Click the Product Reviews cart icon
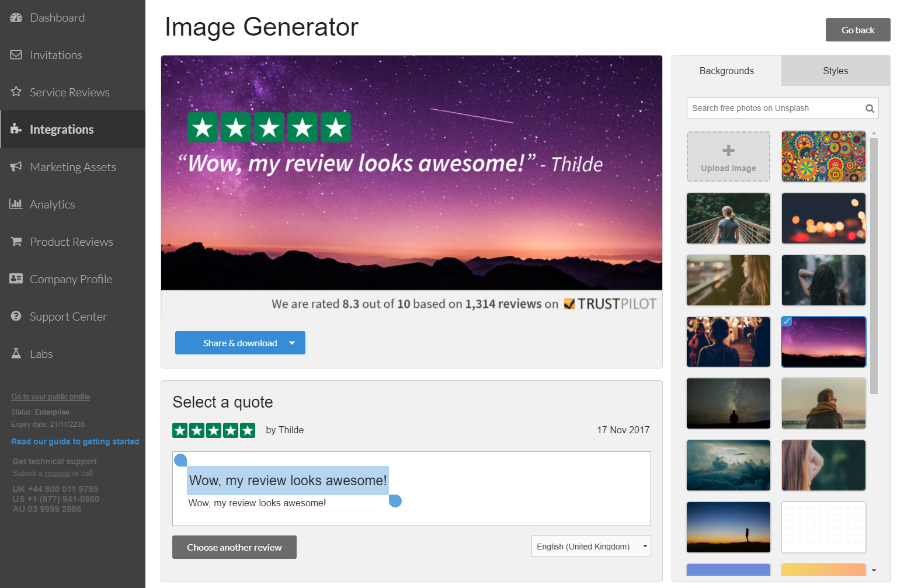The height and width of the screenshot is (588, 897). tap(16, 241)
